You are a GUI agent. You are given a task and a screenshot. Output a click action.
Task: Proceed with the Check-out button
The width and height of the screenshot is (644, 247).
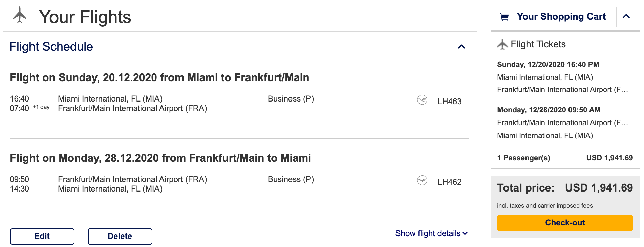coord(565,223)
